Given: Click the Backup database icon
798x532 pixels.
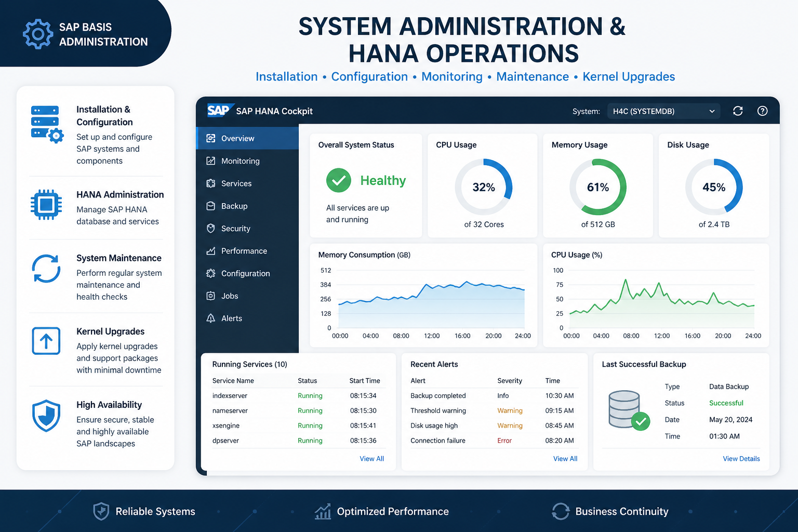Looking at the screenshot, I should pos(210,206).
